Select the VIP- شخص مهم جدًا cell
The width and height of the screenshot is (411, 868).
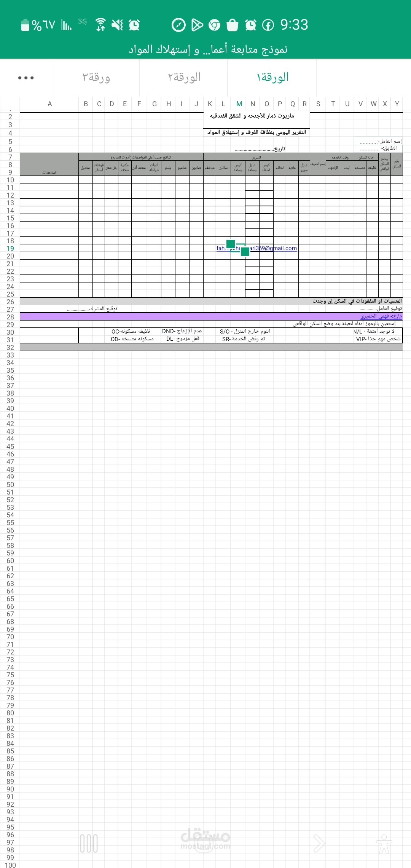pos(378,339)
